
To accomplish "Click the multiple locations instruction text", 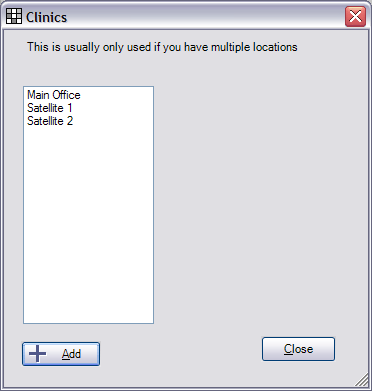I will click(x=162, y=47).
